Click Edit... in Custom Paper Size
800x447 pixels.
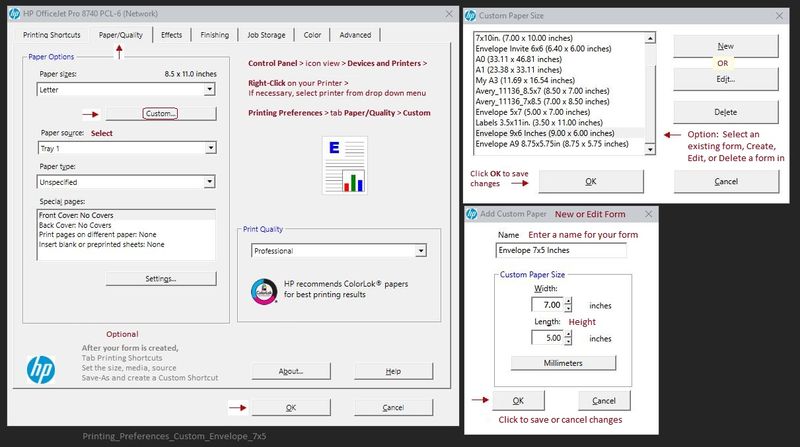[726, 79]
